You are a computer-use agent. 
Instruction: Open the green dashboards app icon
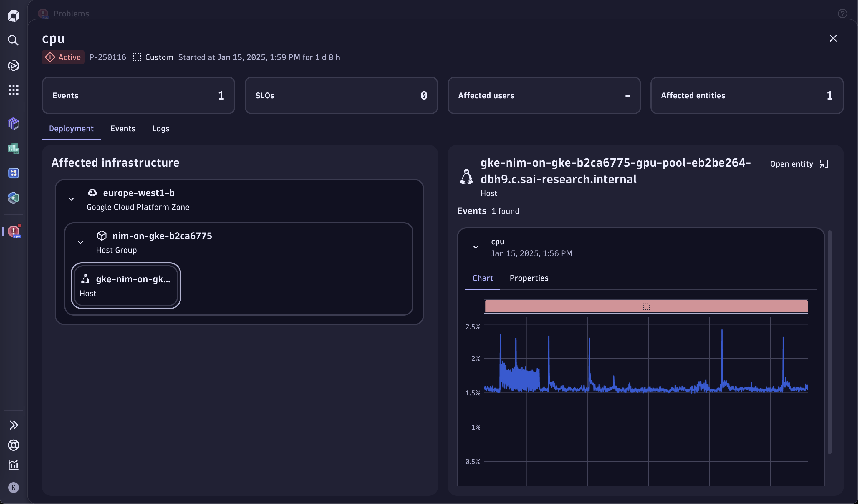[x=13, y=148]
